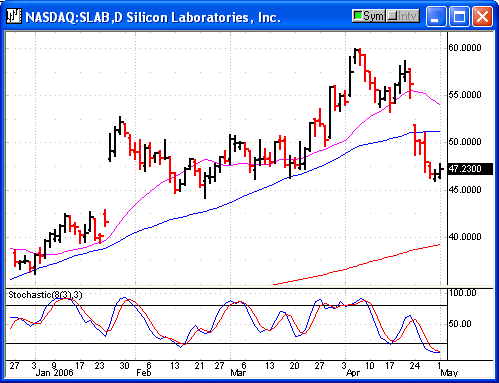Click the 50.00 stochastic scale label

point(460,324)
